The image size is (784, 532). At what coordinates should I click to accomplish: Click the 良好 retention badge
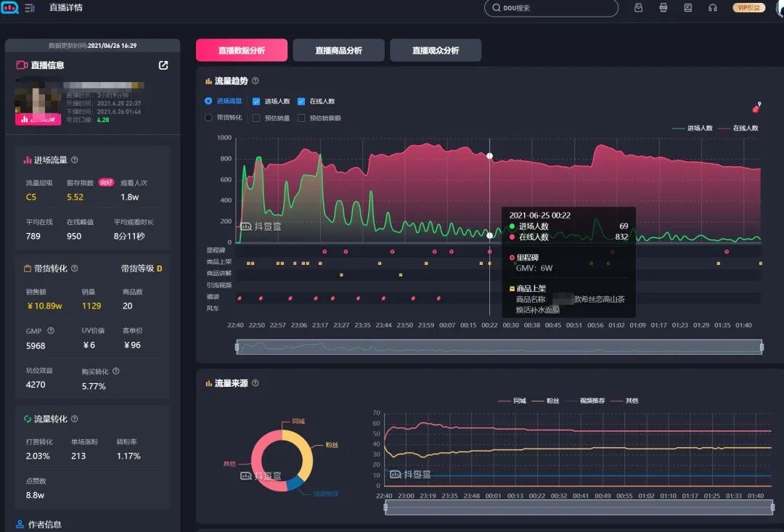point(106,182)
